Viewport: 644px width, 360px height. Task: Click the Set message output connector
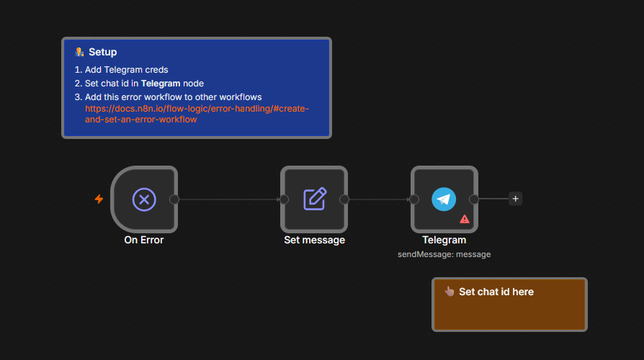(x=344, y=199)
